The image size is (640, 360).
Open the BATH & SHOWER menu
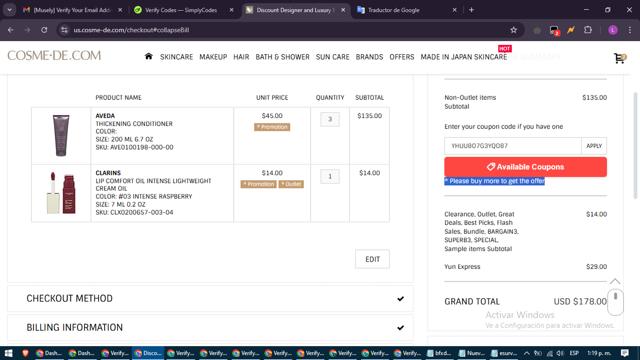[x=282, y=57]
